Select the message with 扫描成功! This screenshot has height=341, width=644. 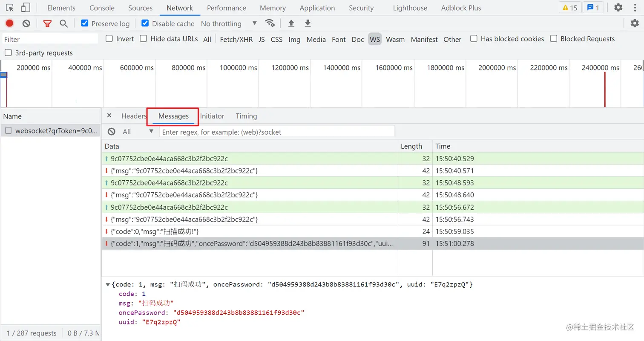[x=373, y=231]
